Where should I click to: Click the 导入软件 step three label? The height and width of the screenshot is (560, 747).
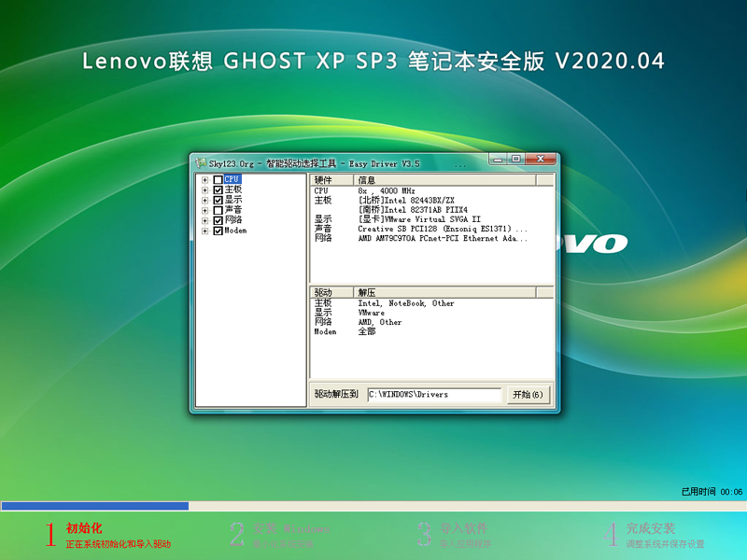463,528
